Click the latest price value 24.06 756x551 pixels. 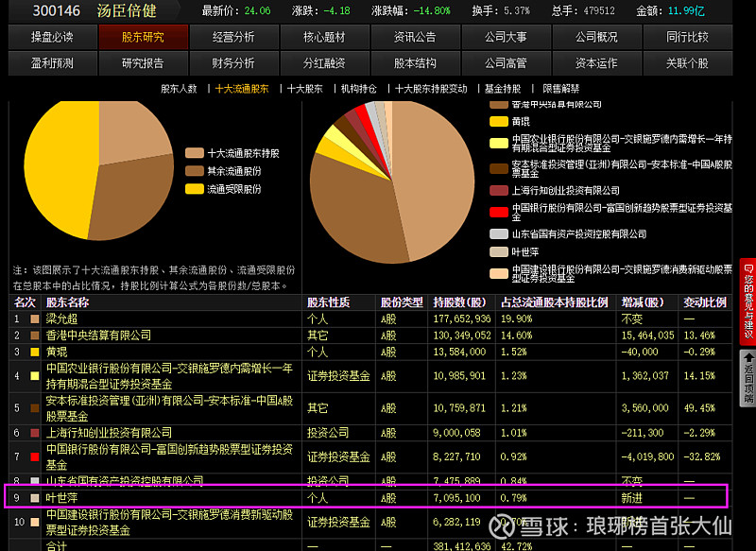click(257, 10)
